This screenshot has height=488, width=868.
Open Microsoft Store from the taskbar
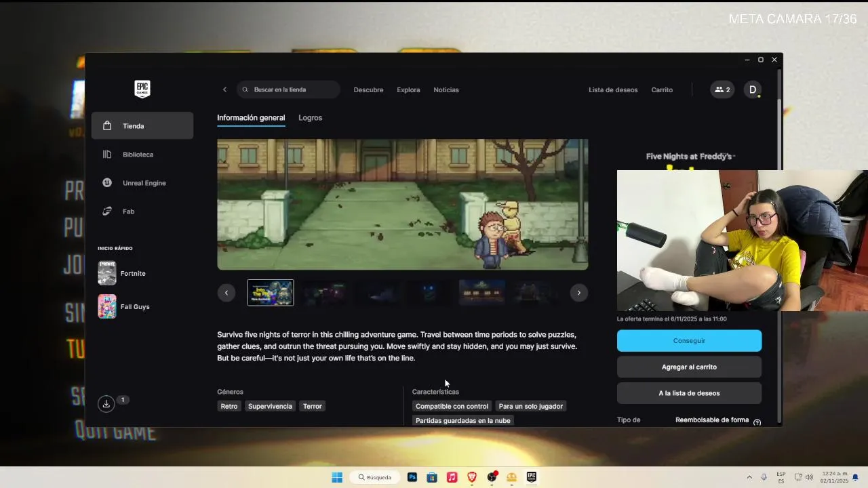click(432, 477)
